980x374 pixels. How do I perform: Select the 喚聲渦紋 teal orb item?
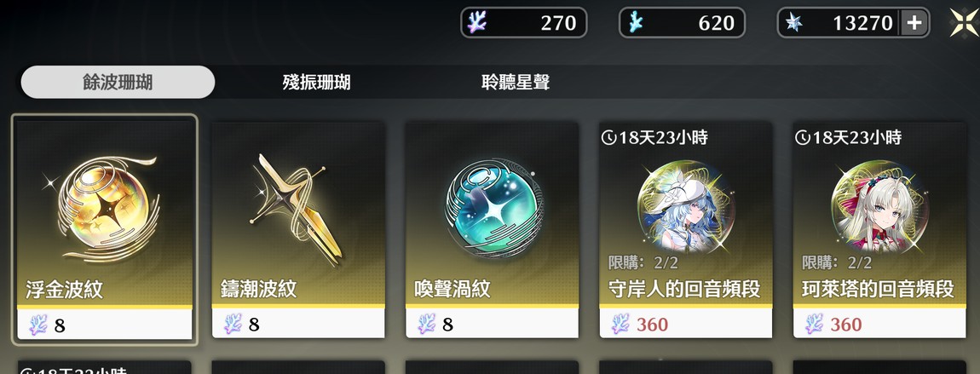(x=492, y=229)
